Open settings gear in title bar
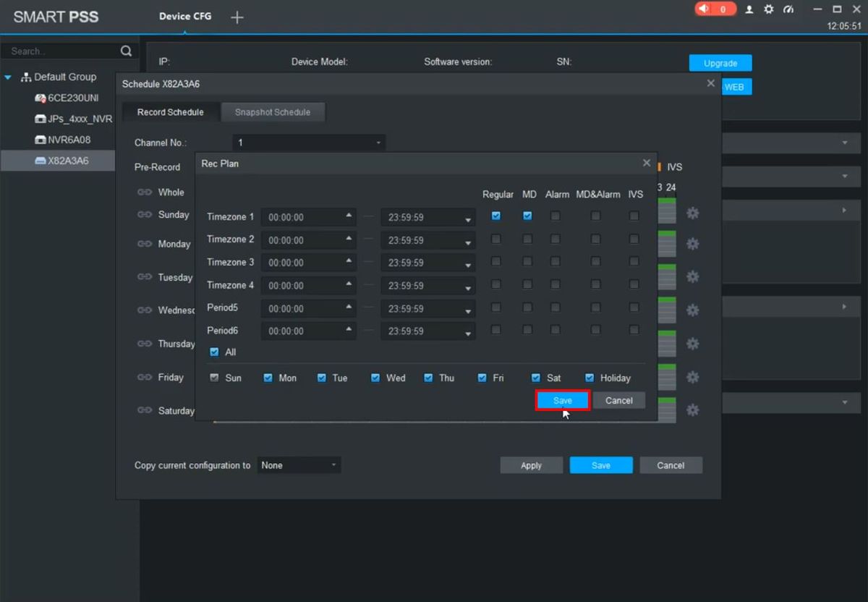Image resolution: width=868 pixels, height=602 pixels. (769, 9)
